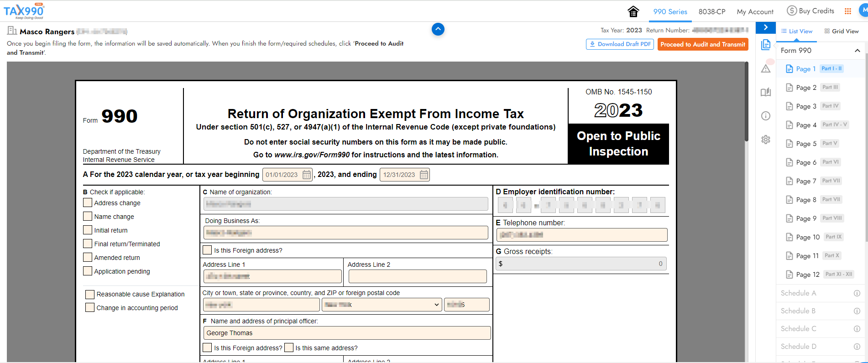The image size is (868, 363).
Task: Click the Schedule B info icon
Action: (x=857, y=311)
